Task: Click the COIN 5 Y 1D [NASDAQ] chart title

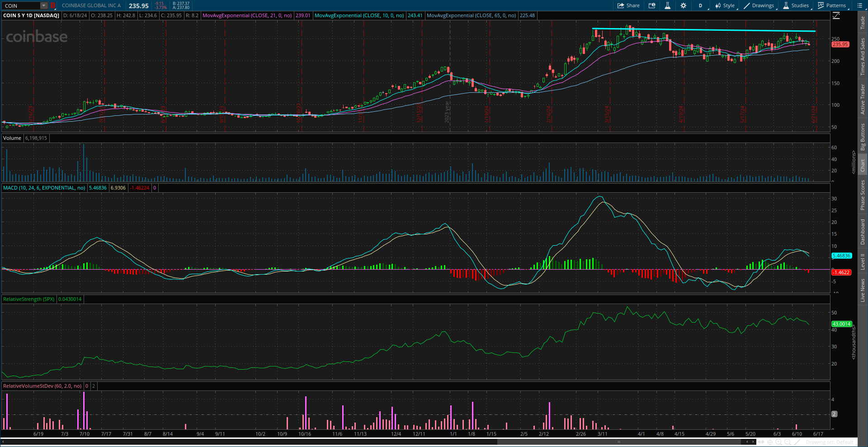Action: click(x=31, y=15)
